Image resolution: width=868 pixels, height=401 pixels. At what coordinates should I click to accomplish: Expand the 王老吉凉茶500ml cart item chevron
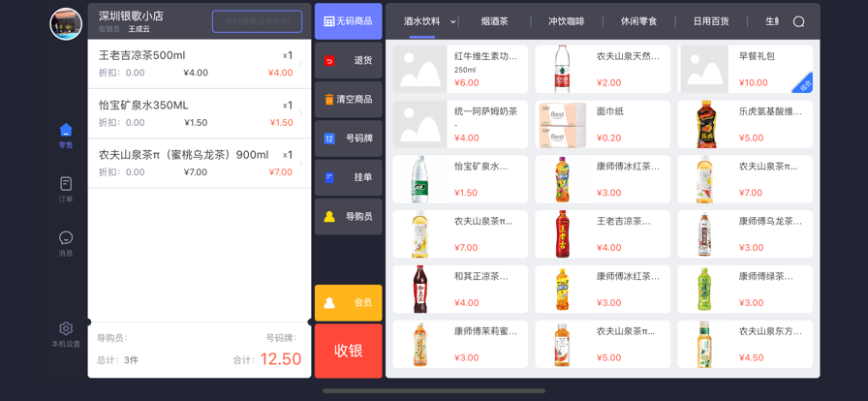point(301,64)
